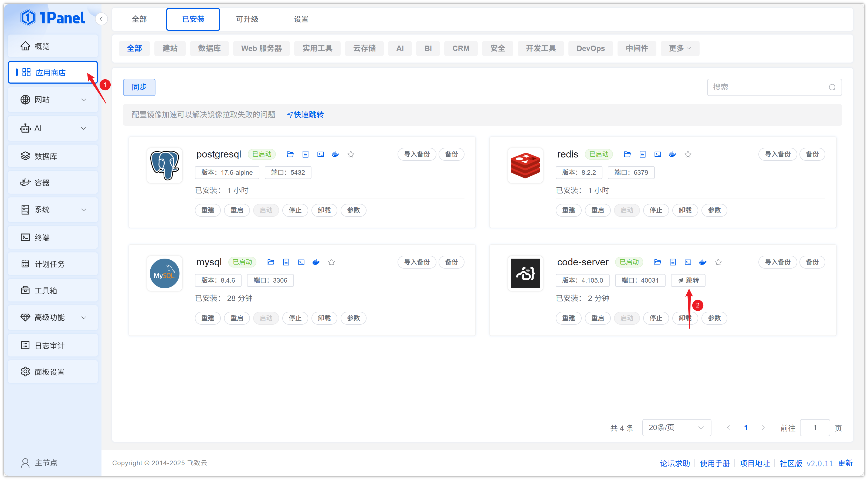The image size is (868, 480).
Task: Open postgresql folder directory icon
Action: pyautogui.click(x=290, y=154)
